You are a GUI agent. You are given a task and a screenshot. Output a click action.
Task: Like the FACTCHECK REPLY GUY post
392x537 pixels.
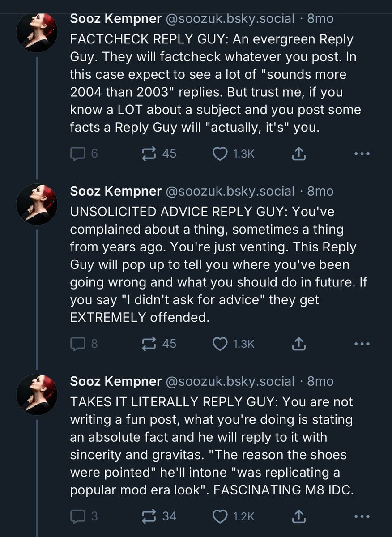(219, 154)
